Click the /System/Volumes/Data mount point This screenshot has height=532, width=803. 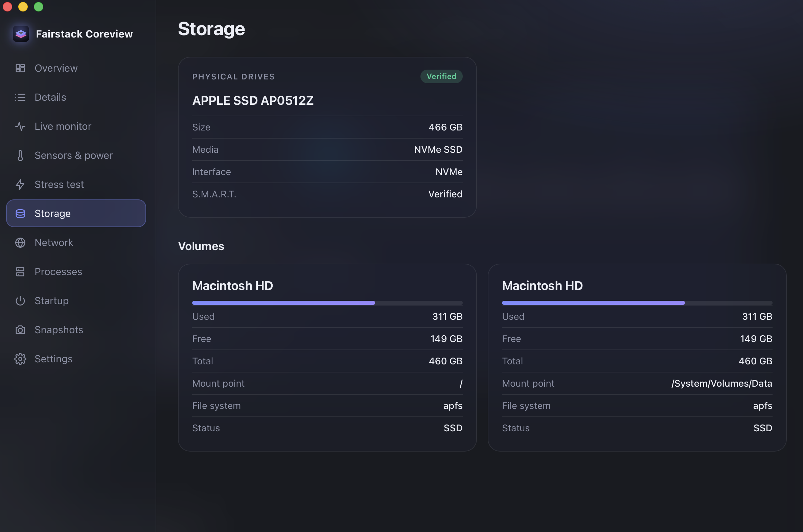pos(721,383)
